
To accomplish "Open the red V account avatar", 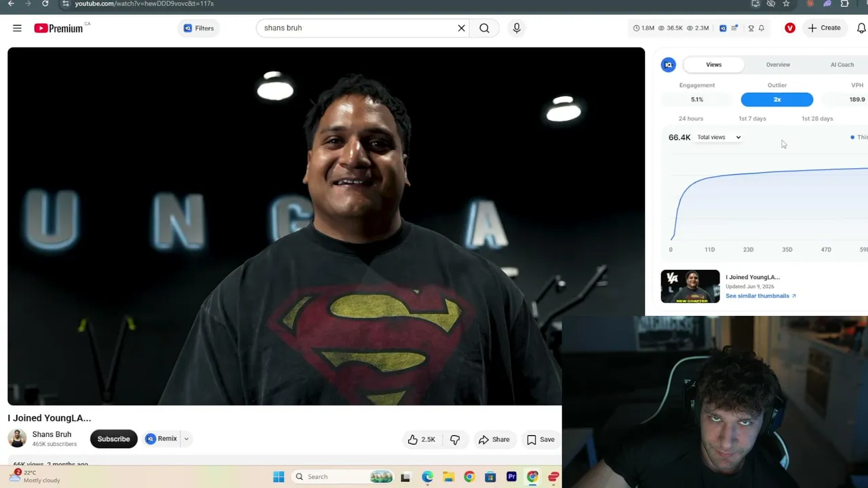I will 790,28.
